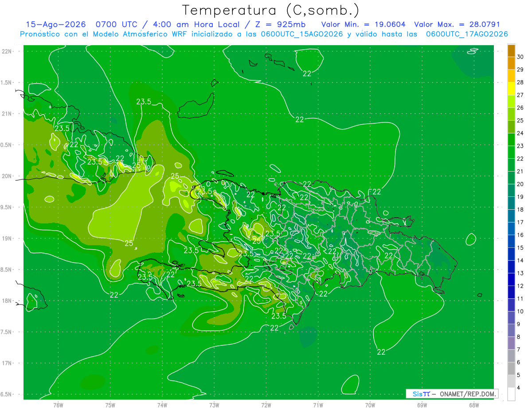Screen dimensions: 532x411
Task: Click the northernmost '23.5' contour label on the map
Action: click(x=144, y=102)
